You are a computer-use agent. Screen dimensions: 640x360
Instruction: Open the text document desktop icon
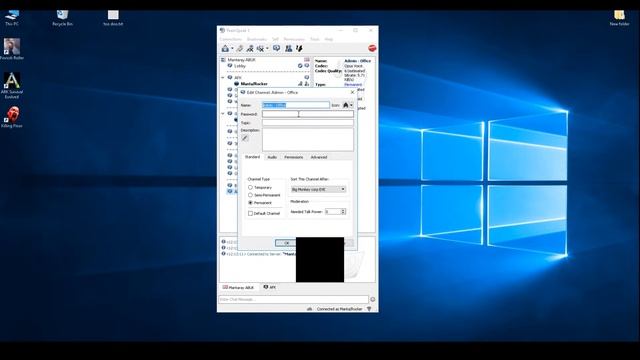[113, 18]
